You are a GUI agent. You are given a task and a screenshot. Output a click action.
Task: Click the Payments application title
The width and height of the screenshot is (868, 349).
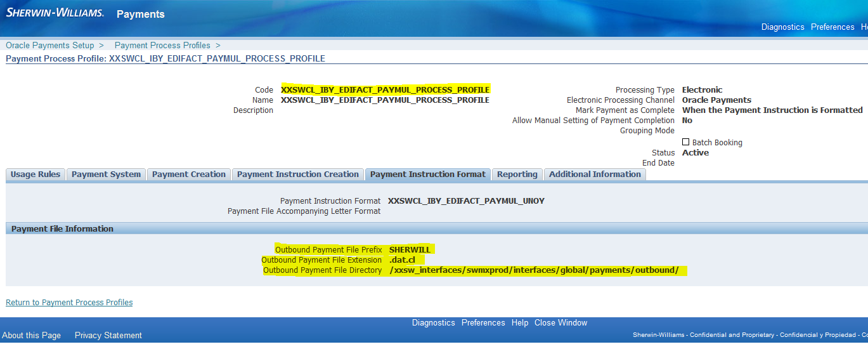pyautogui.click(x=141, y=14)
